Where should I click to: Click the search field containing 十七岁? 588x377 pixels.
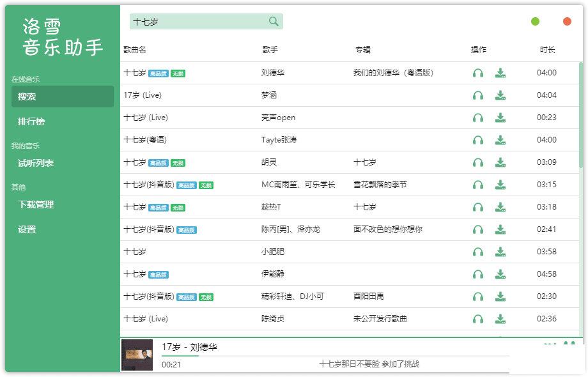[198, 22]
